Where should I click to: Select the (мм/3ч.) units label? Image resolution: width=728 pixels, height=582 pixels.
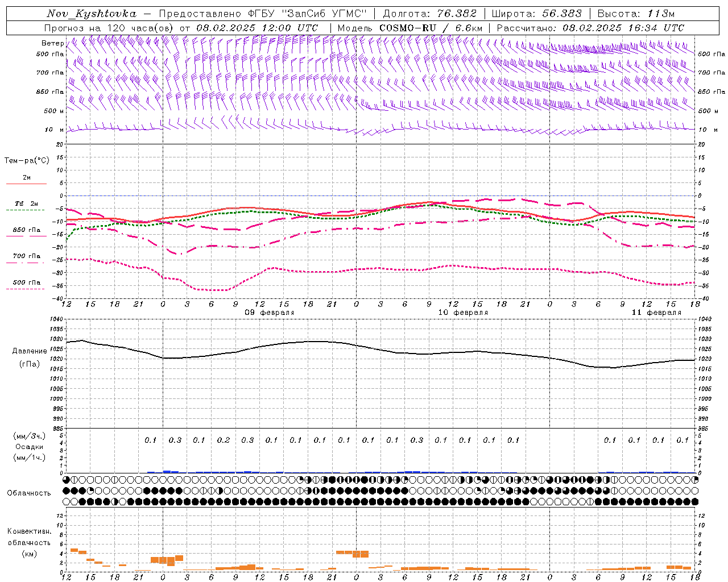30,436
